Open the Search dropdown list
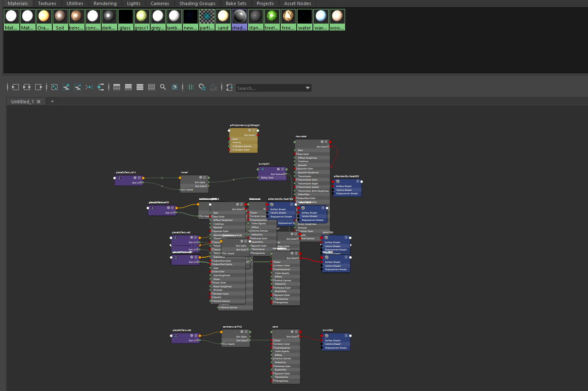This screenshot has width=588, height=391. [x=307, y=87]
